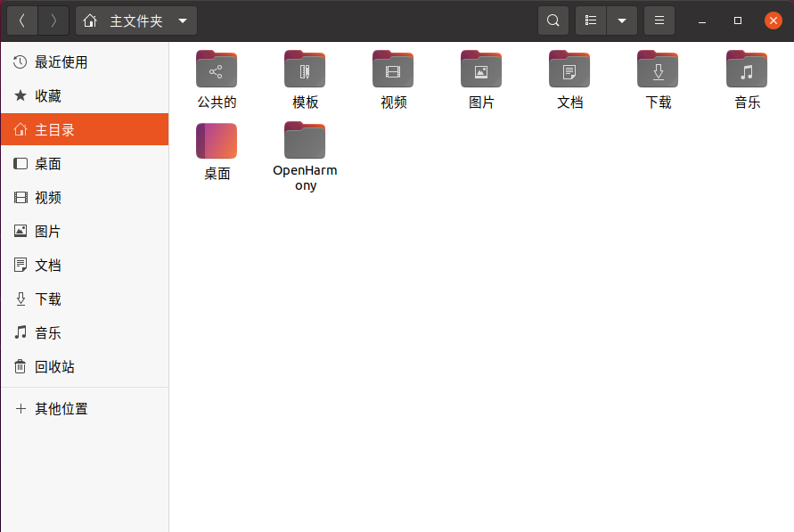Click the 模板 folder name label

tap(306, 102)
